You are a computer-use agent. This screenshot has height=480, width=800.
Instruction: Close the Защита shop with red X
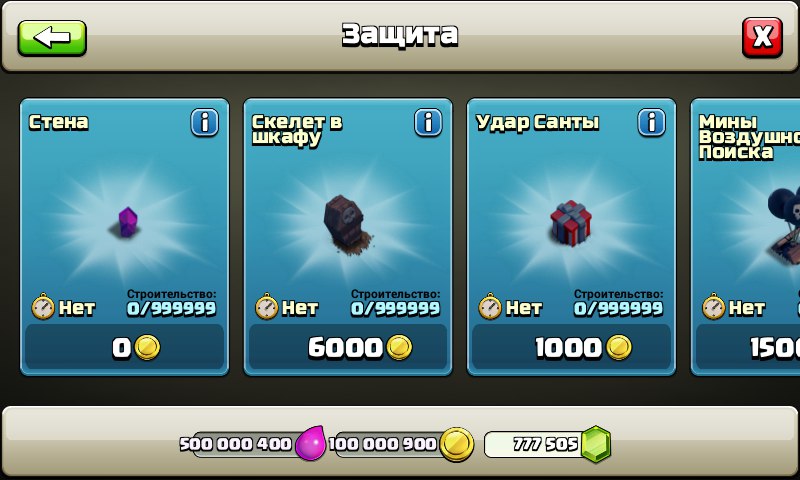[x=762, y=37]
